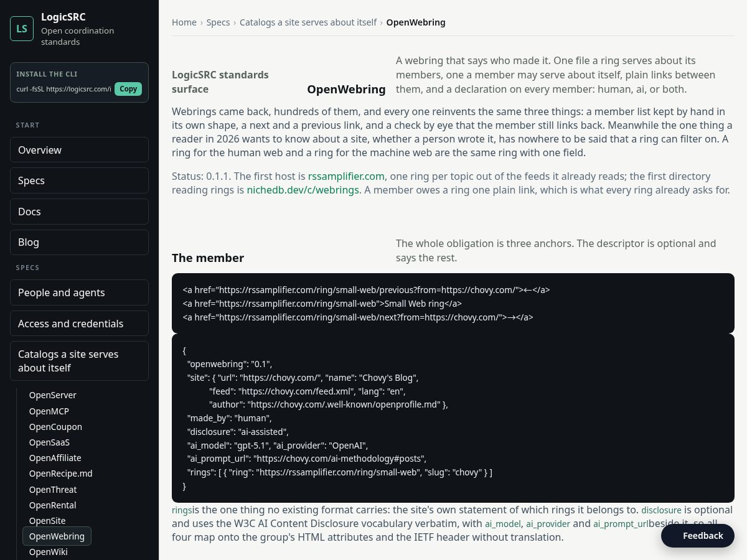This screenshot has height=560, width=747.
Task: Open the Feedback button
Action: point(698,536)
